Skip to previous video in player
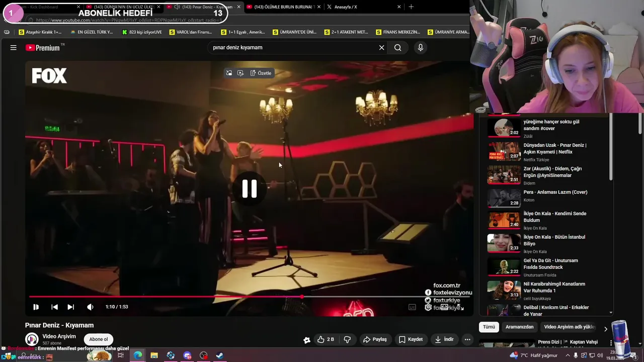 (54, 307)
